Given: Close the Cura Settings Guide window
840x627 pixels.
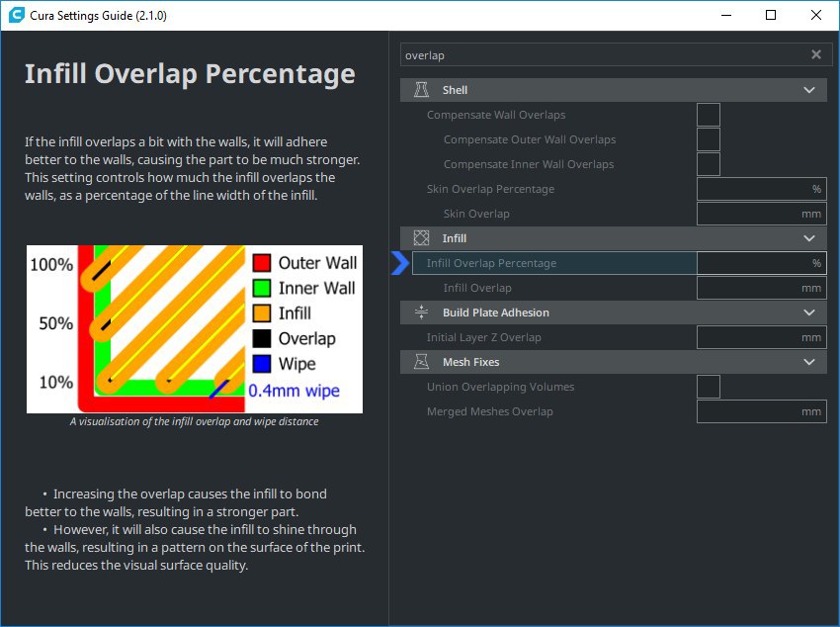Looking at the screenshot, I should pos(816,15).
